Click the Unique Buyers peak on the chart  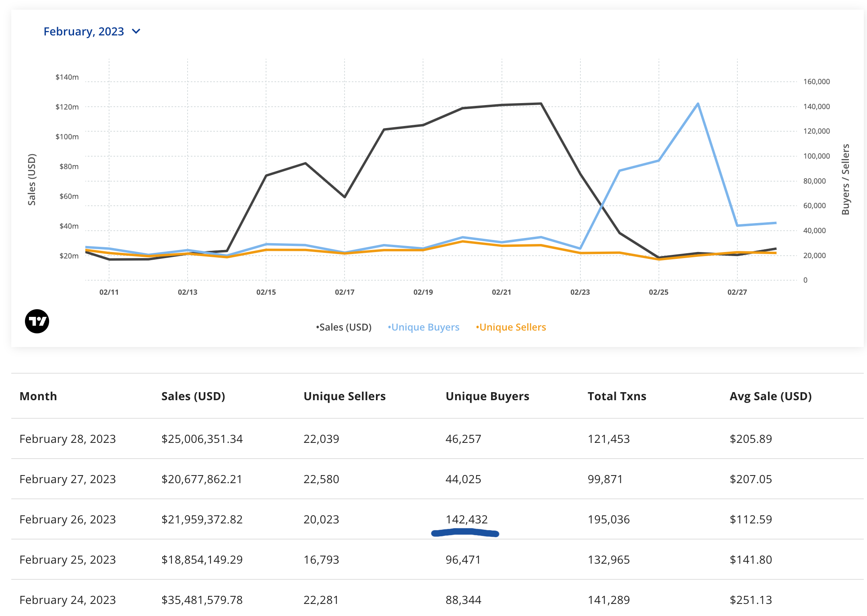pos(698,104)
